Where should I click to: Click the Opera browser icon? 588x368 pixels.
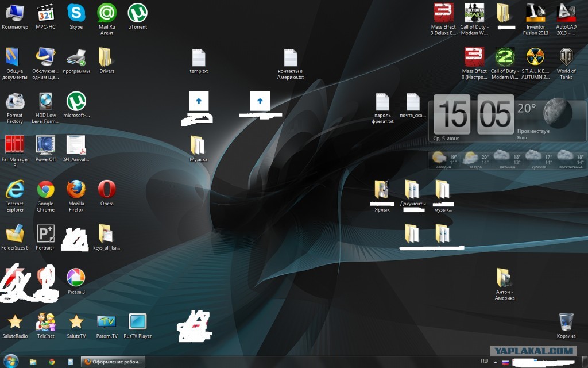point(107,190)
